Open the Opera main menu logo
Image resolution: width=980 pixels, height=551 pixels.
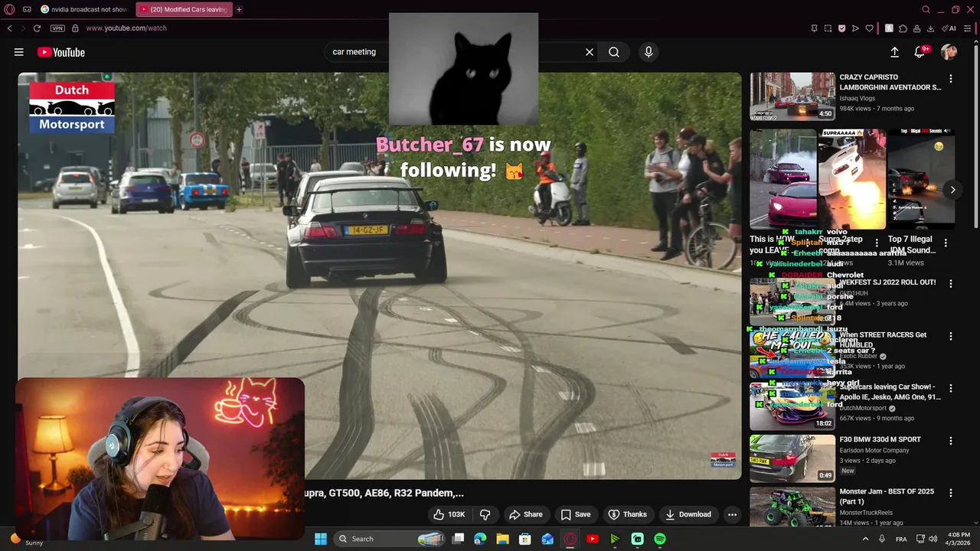9,9
